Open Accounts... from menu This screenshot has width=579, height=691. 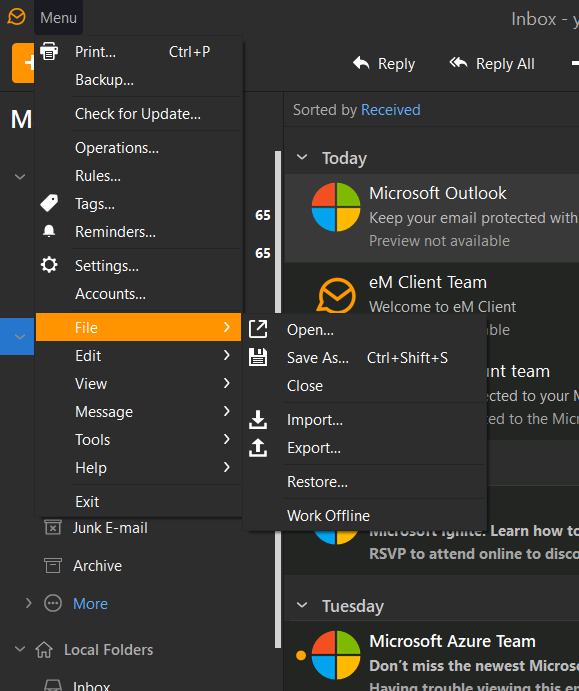[138, 293]
